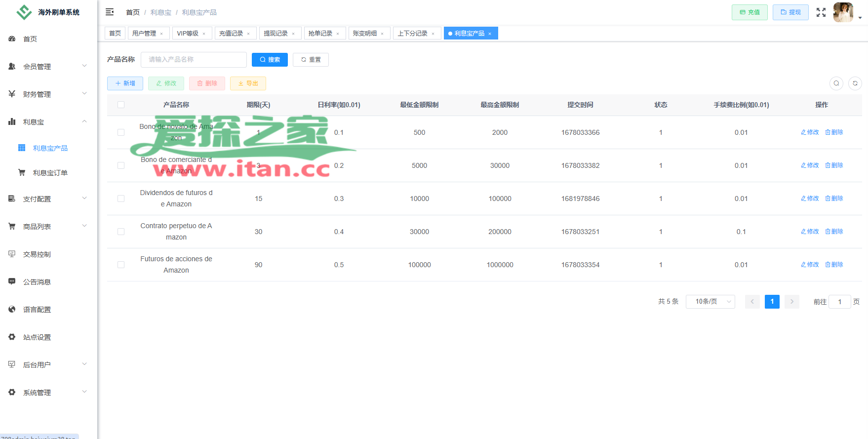This screenshot has width=868, height=439.
Task: Click the round search toggle icon
Action: [836, 83]
